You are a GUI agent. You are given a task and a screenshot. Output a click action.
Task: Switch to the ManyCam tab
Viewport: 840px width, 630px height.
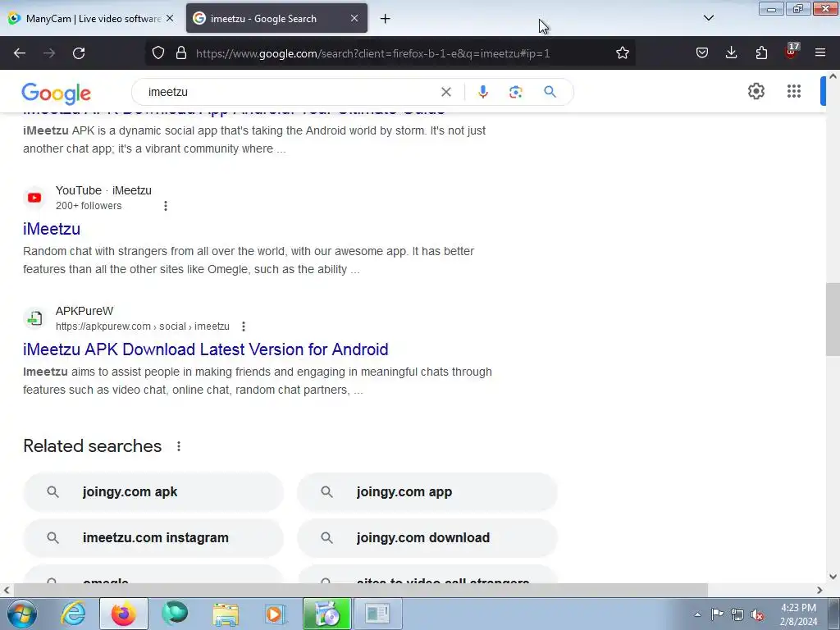[91, 19]
